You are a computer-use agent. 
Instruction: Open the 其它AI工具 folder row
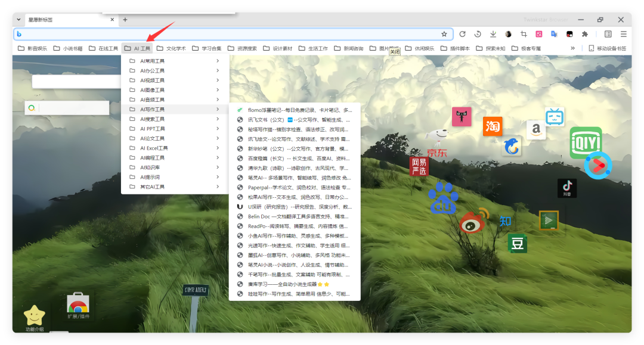point(175,187)
